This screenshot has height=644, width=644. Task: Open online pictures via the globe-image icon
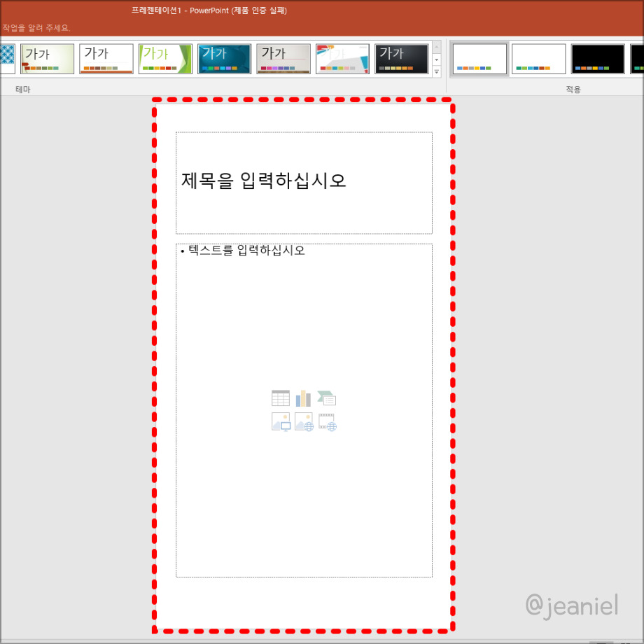(x=303, y=421)
